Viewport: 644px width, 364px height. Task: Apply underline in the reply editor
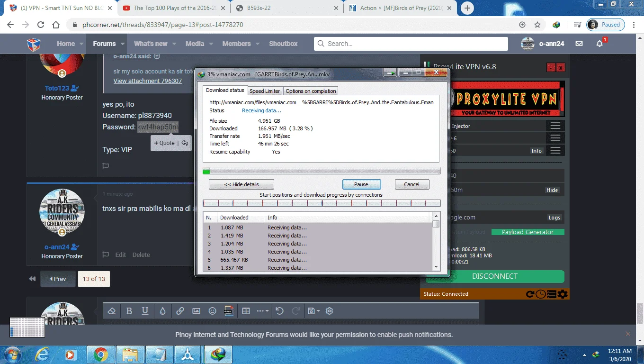click(145, 311)
